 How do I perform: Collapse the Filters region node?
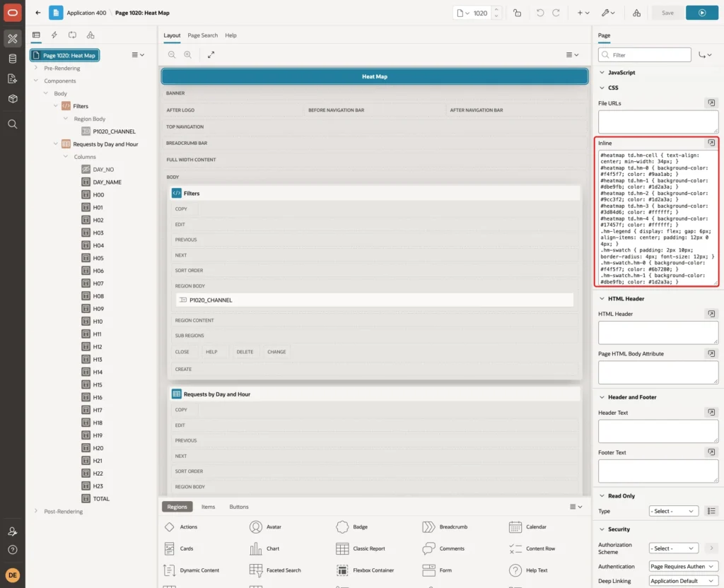pyautogui.click(x=56, y=106)
